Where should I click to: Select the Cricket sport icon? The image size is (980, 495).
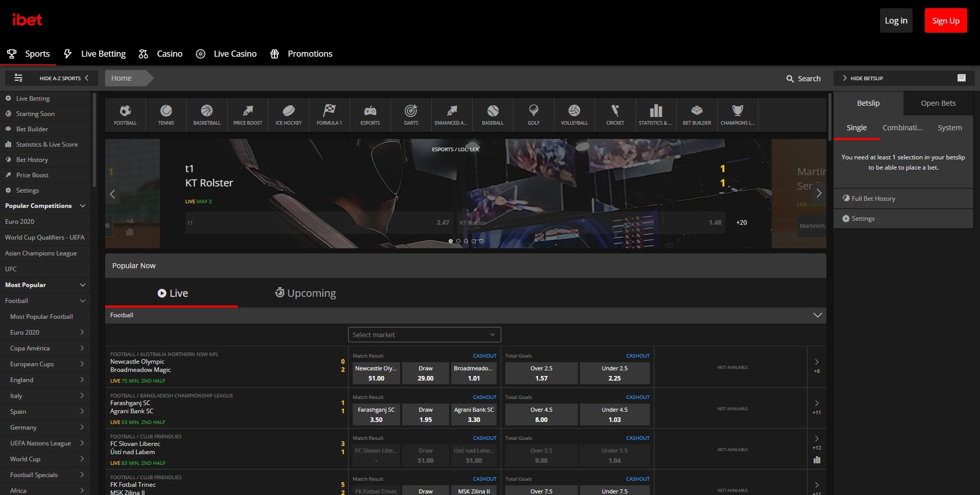point(615,114)
